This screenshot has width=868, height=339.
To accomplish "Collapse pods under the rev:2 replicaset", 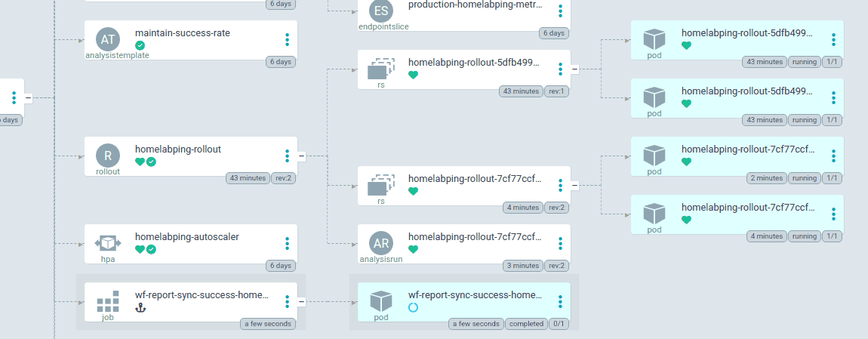I will 574,186.
